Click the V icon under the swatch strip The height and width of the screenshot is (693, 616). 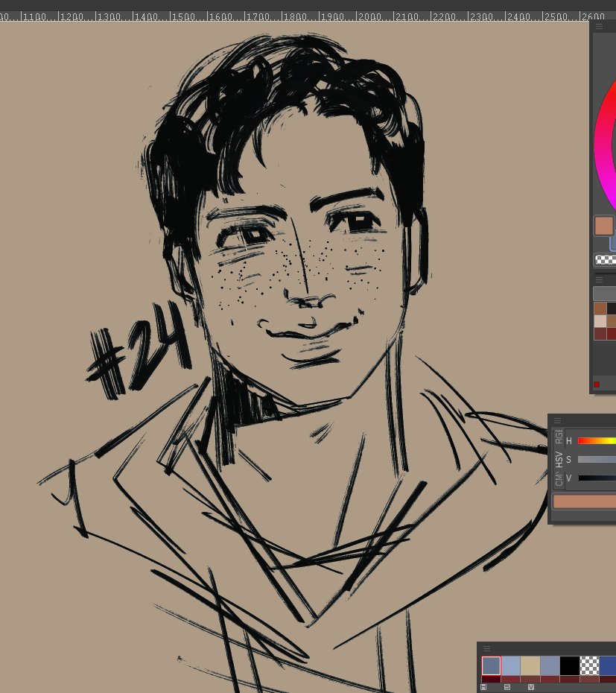[531, 687]
